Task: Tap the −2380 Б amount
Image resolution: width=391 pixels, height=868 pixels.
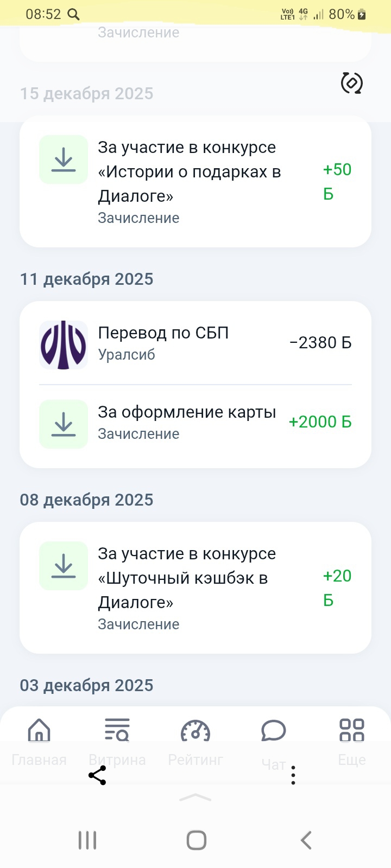Action: pos(320,343)
